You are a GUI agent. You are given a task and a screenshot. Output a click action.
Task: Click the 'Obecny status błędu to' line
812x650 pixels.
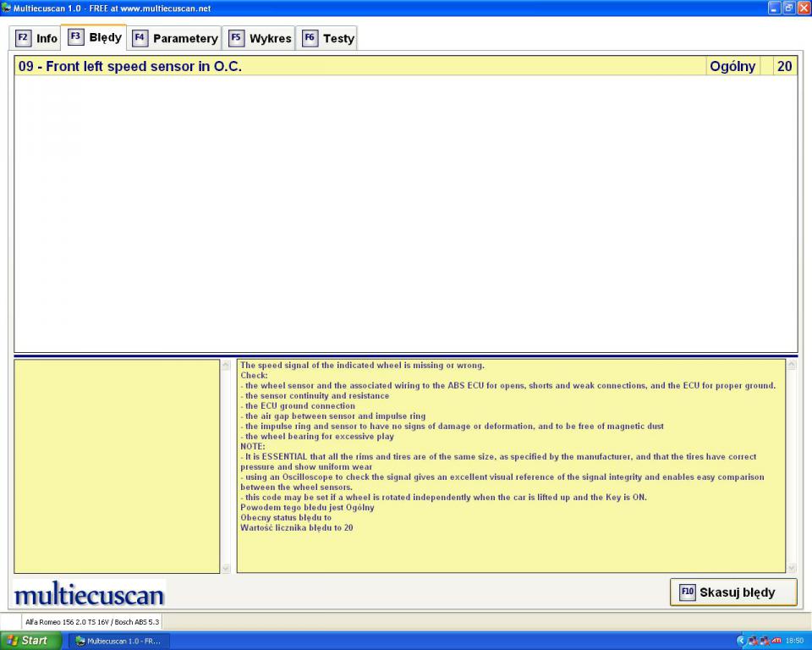286,518
